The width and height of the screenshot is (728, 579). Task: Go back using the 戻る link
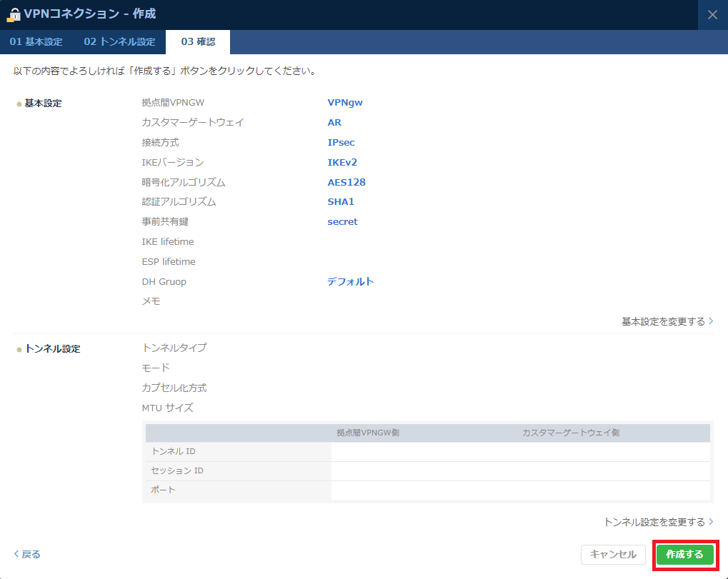pos(27,554)
